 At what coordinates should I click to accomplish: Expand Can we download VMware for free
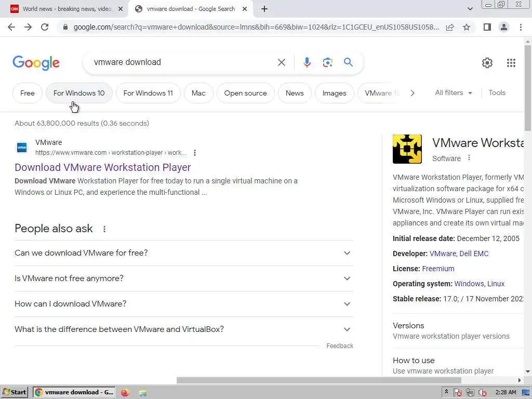[184, 253]
